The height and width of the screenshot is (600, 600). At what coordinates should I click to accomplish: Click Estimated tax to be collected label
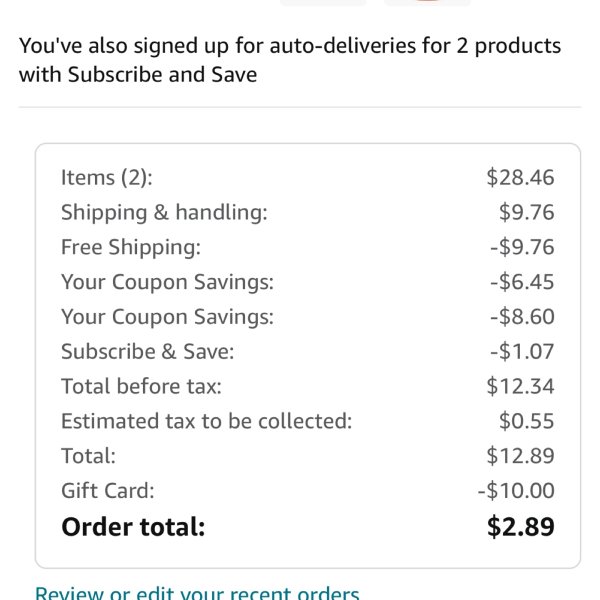(x=207, y=421)
